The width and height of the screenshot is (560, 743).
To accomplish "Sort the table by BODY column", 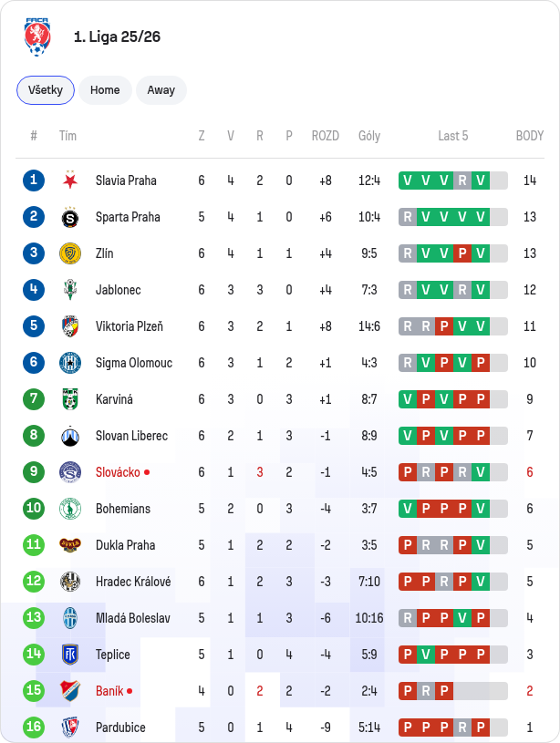I will pyautogui.click(x=530, y=136).
